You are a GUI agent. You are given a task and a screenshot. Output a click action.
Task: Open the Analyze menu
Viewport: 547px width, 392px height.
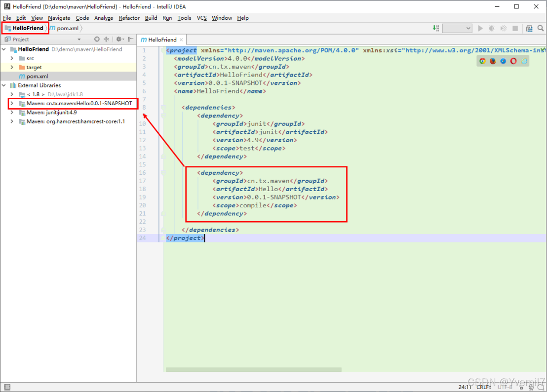(104, 18)
